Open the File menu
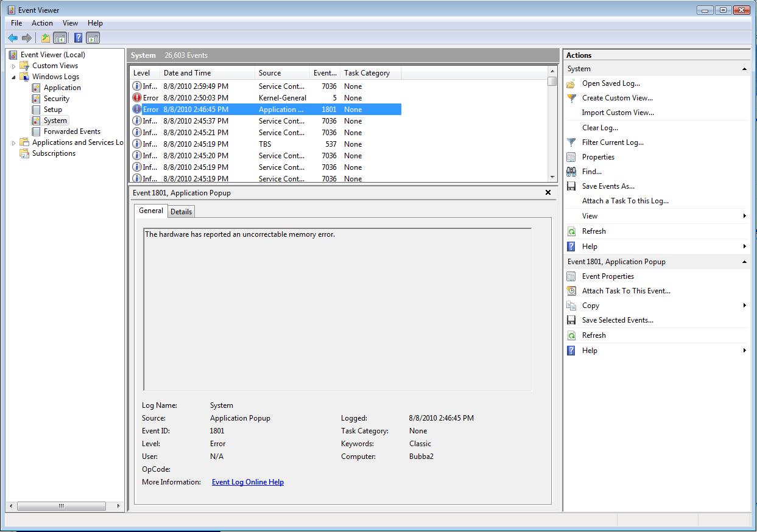The height and width of the screenshot is (532, 757). pos(16,23)
